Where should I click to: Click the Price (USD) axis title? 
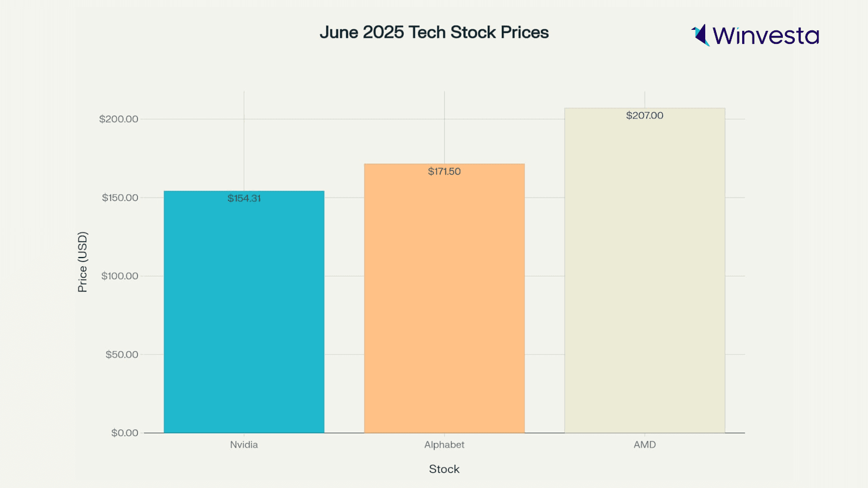[82, 262]
